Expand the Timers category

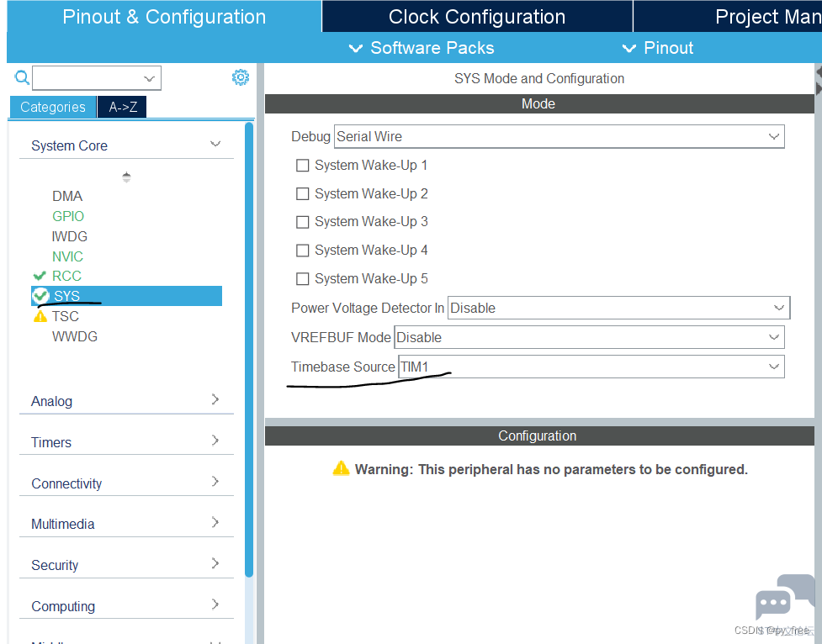[126, 442]
